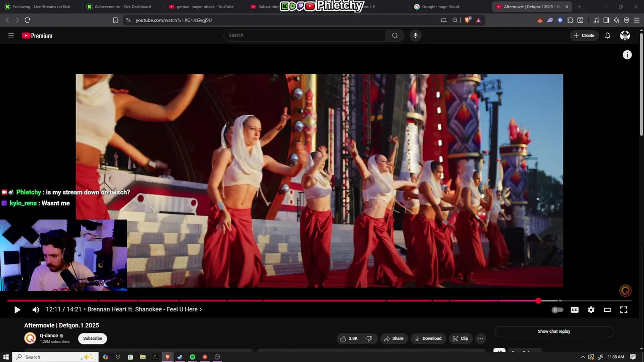Open the account avatar menu
The image size is (644, 362).
pyautogui.click(x=625, y=35)
